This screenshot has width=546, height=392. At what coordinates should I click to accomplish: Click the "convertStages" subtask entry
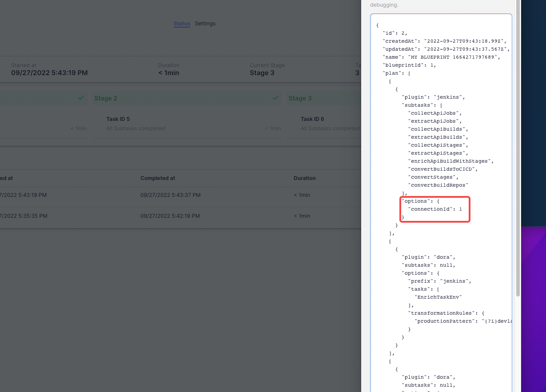coord(434,177)
